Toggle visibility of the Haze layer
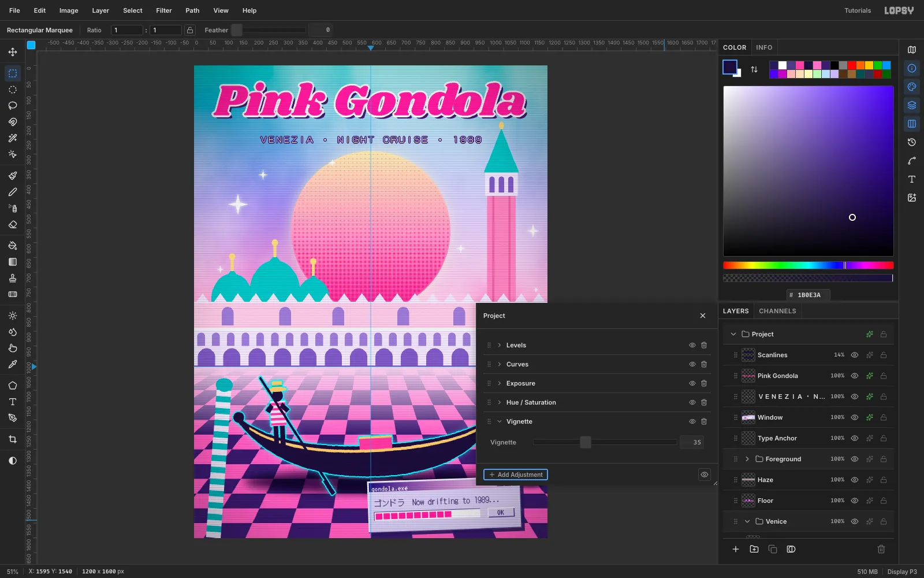This screenshot has width=924, height=578. click(x=855, y=480)
